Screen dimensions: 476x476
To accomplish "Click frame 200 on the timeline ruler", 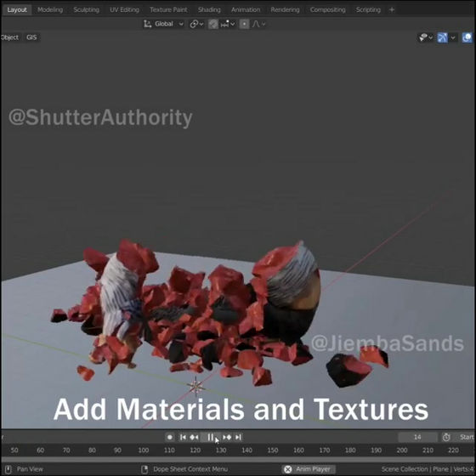I will (402, 450).
